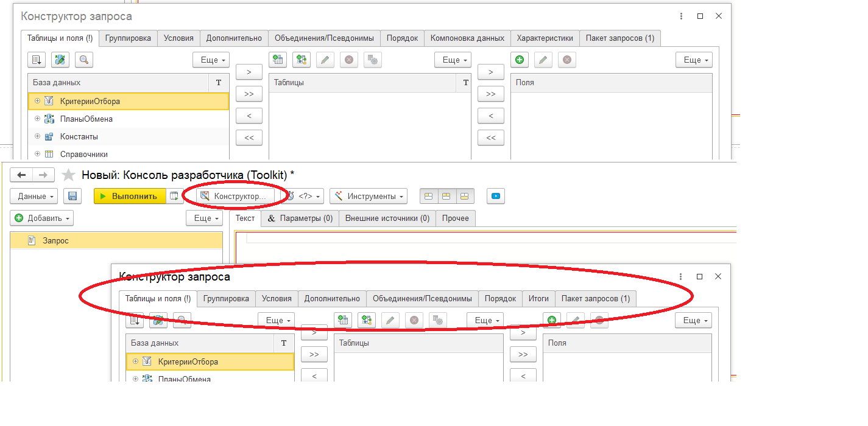Click the blue video icon in Toolkit toolbar

[496, 196]
